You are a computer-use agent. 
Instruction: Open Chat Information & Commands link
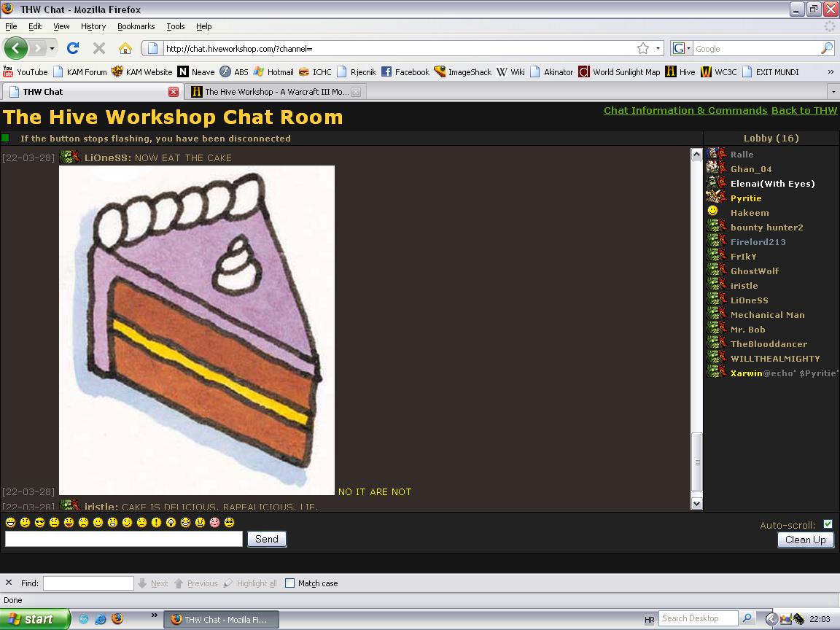685,110
